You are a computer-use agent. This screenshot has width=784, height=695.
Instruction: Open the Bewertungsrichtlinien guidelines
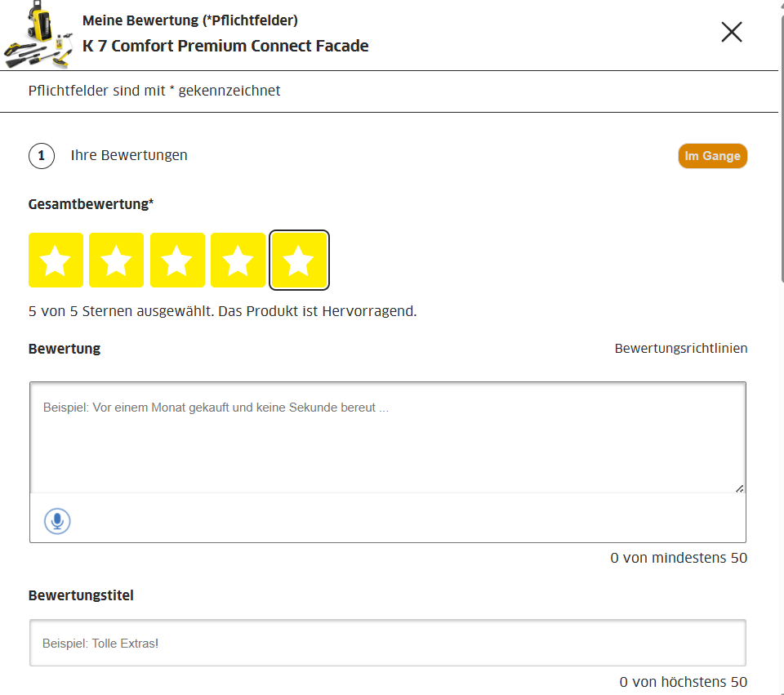(681, 348)
